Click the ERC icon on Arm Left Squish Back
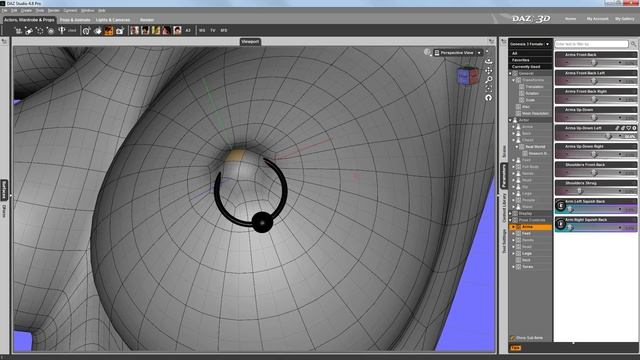 tap(560, 206)
